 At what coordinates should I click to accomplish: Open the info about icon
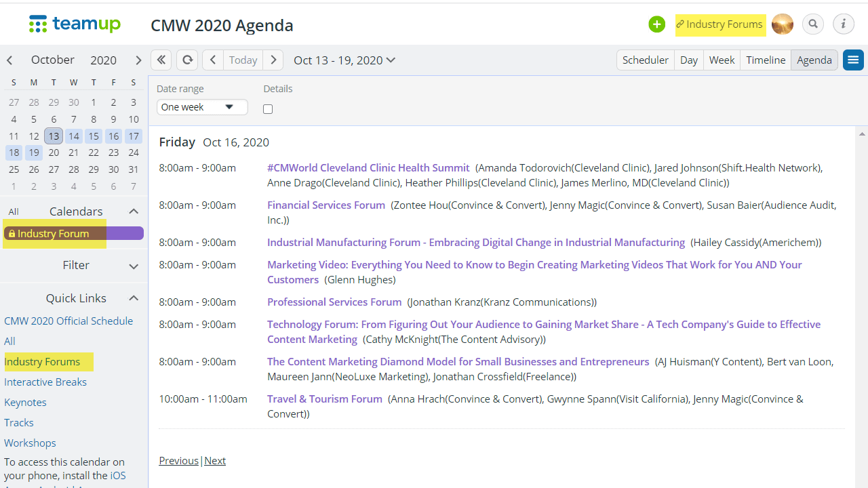coord(844,24)
